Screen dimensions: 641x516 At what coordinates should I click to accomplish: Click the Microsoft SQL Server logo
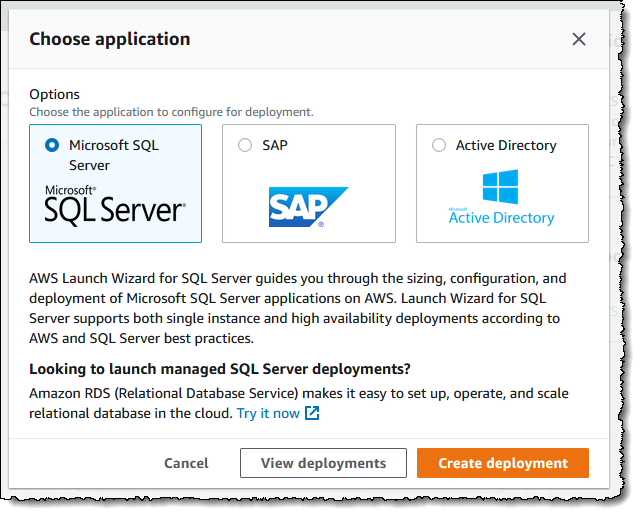(x=115, y=206)
